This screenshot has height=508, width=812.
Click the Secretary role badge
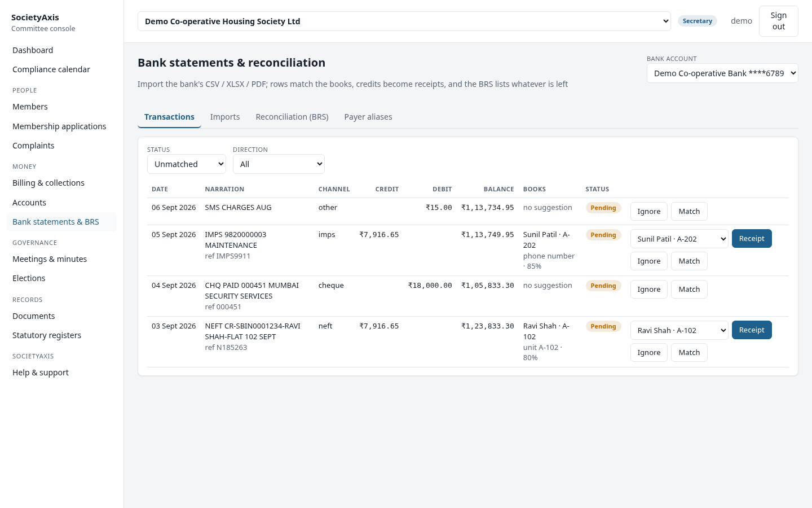[698, 21]
